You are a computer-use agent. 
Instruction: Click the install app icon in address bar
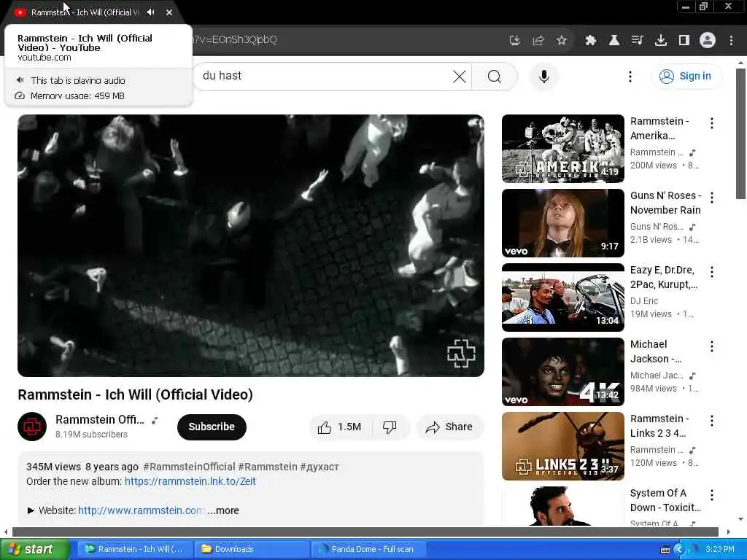click(514, 41)
